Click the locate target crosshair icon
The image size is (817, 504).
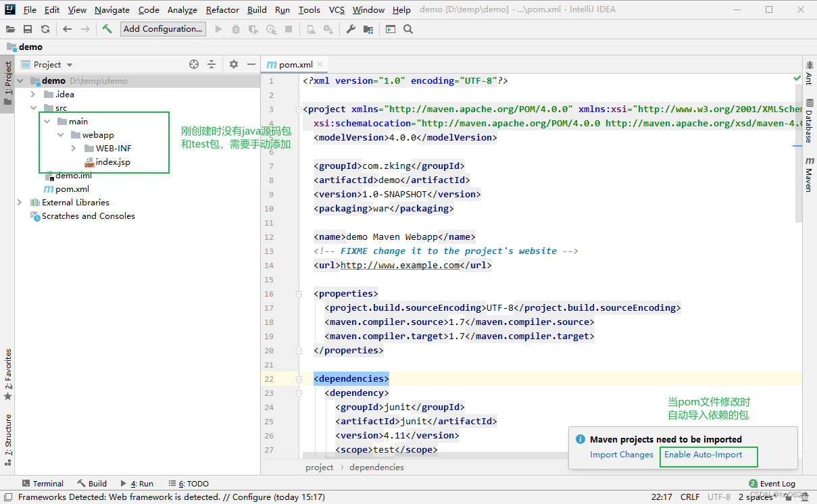[194, 64]
